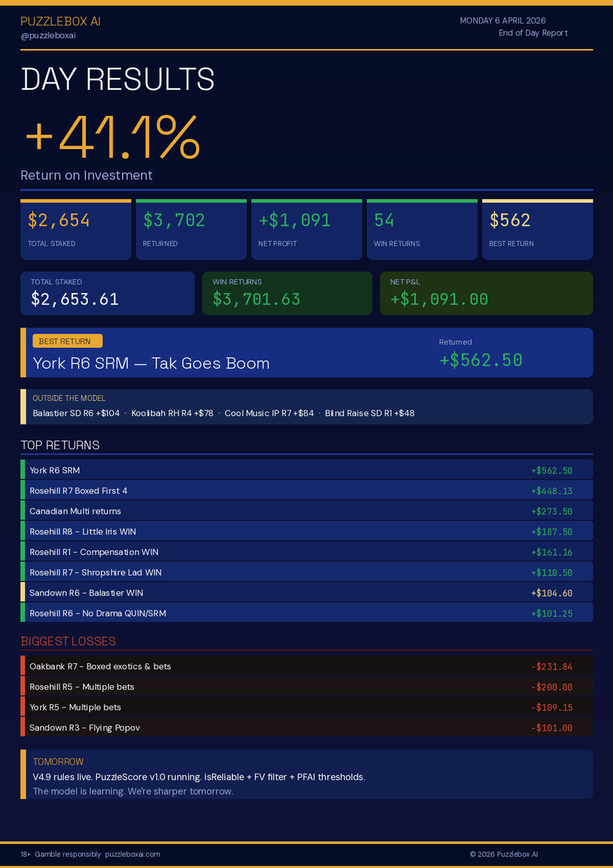This screenshot has width=613, height=868.
Task: Click the +$110.50 amount
Action: (x=551, y=572)
